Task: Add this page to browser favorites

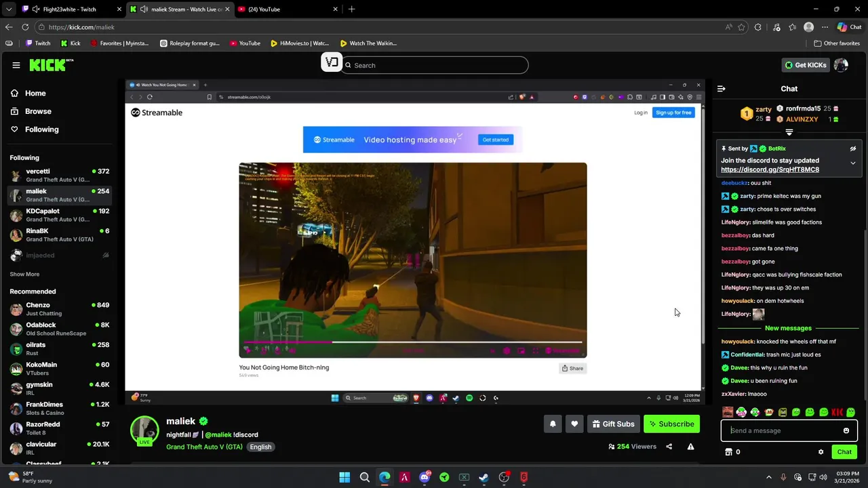Action: 741,27
